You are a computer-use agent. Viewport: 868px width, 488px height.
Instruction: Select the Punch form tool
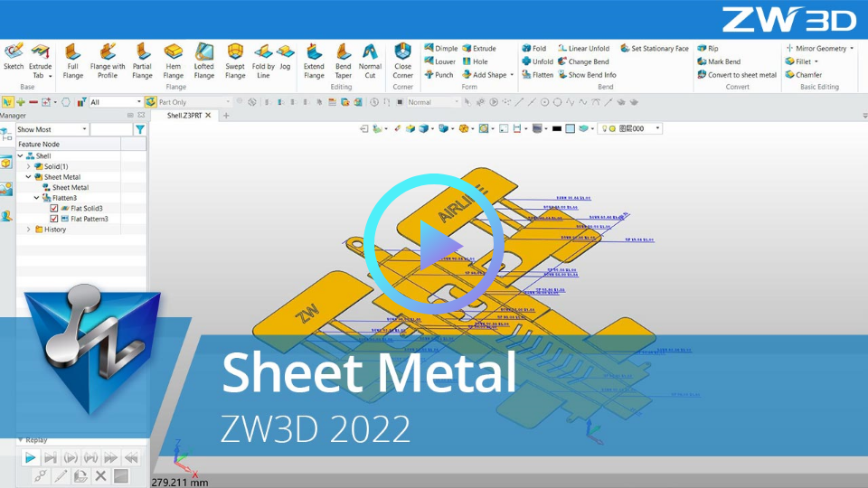tap(439, 75)
